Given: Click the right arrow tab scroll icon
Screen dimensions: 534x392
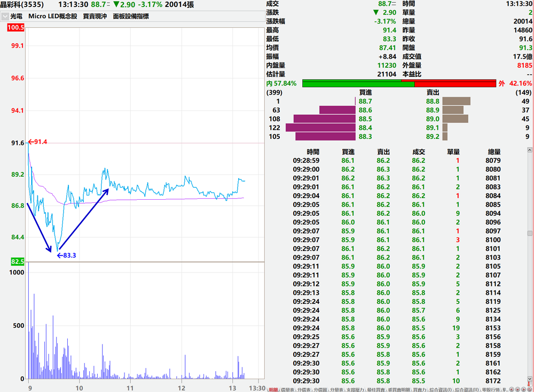Looking at the screenshot, I should tap(523, 389).
